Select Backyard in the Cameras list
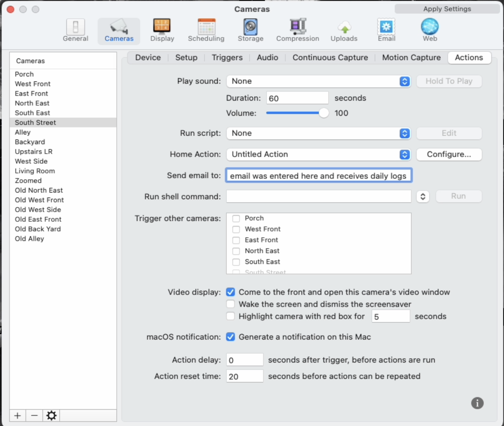The height and width of the screenshot is (426, 504). pyautogui.click(x=63, y=142)
